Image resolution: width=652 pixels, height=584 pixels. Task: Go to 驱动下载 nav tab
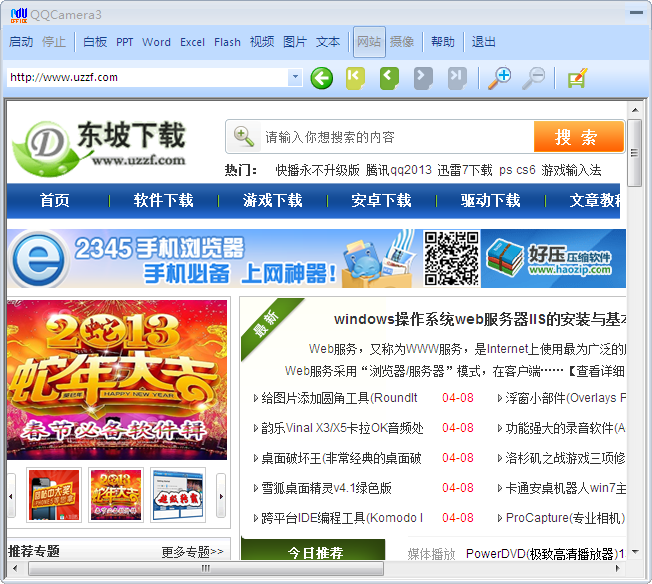(x=490, y=200)
